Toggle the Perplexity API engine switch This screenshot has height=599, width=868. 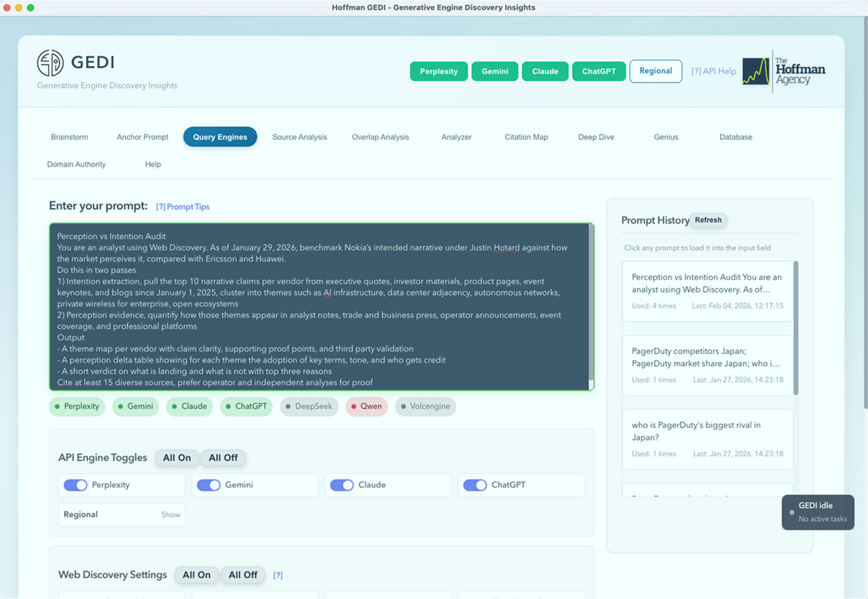pyautogui.click(x=76, y=485)
